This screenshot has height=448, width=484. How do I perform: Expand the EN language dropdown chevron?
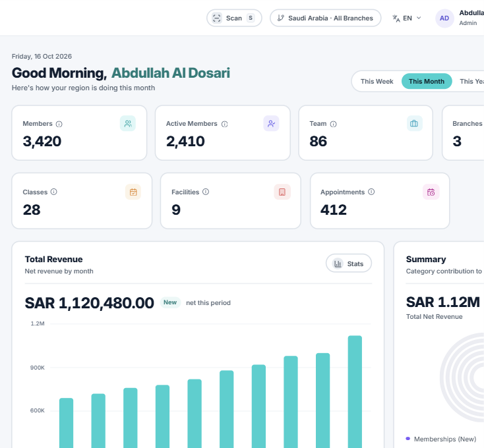(419, 18)
